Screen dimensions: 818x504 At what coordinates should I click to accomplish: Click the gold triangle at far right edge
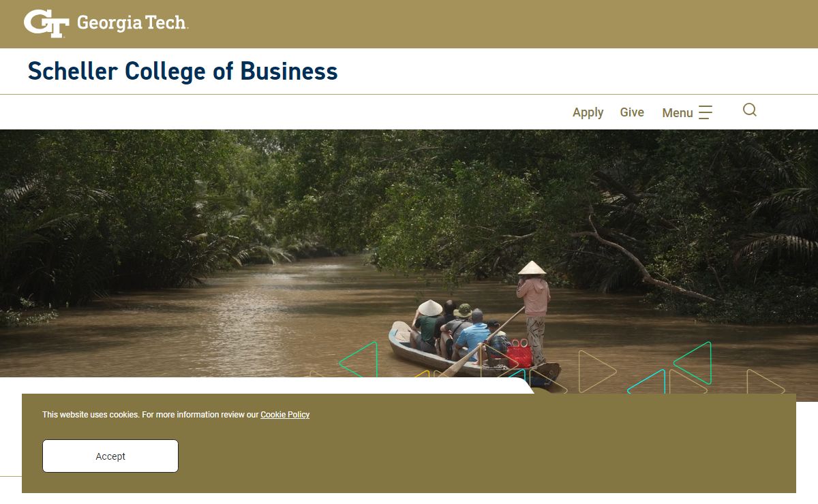pos(762,383)
